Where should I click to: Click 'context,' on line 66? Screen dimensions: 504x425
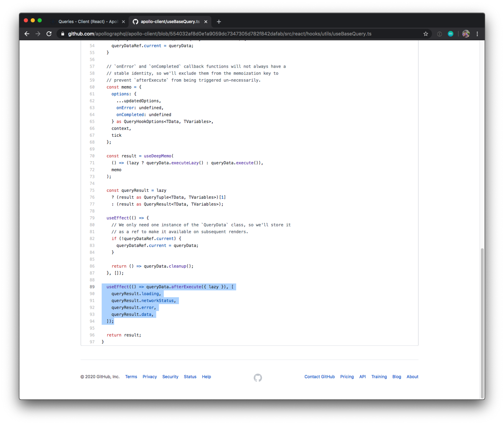(x=121, y=128)
